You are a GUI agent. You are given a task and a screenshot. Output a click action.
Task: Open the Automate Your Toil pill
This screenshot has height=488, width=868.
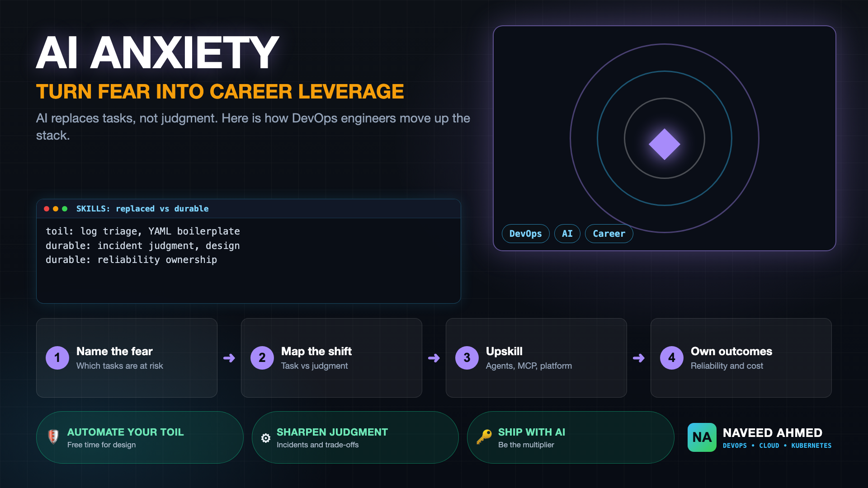point(140,437)
